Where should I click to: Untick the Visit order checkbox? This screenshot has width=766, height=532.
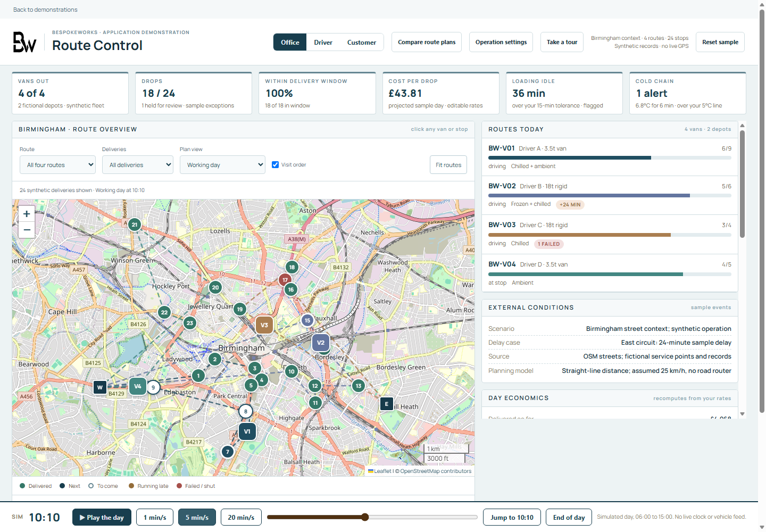[x=275, y=164]
